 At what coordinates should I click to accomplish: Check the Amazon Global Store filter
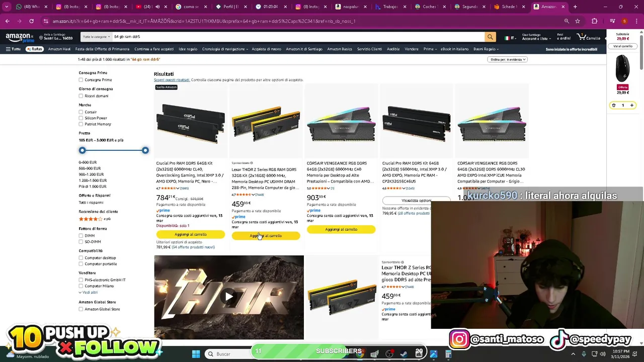tap(80, 309)
